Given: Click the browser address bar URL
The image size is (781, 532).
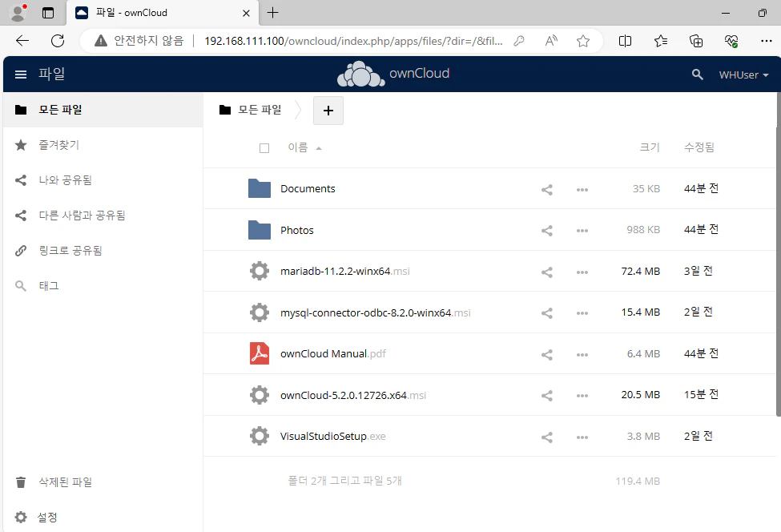Looking at the screenshot, I should click(x=353, y=41).
